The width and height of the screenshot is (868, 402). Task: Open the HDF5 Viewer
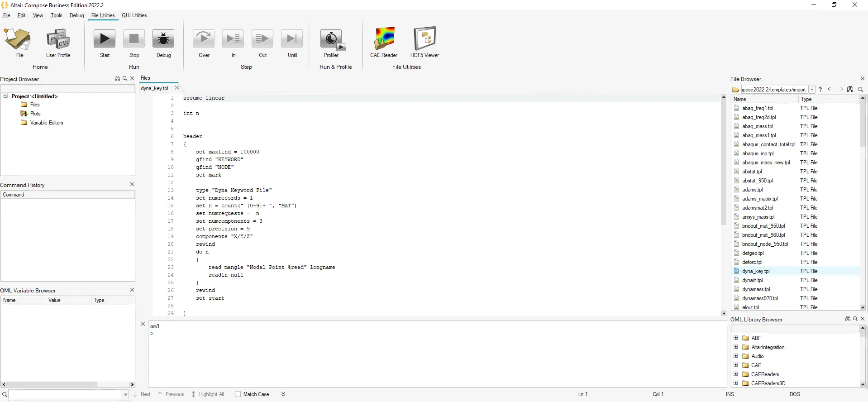(x=424, y=38)
